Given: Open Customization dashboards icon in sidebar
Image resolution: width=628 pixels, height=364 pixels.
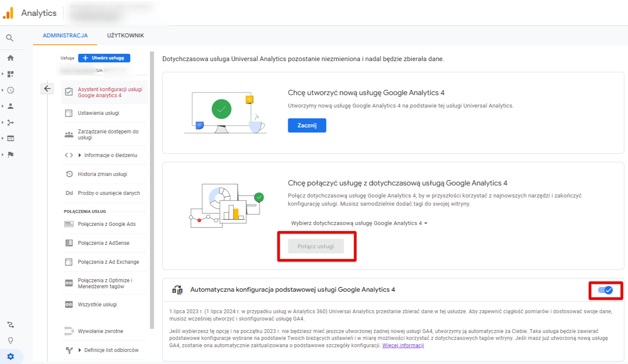Looking at the screenshot, I should [x=10, y=74].
